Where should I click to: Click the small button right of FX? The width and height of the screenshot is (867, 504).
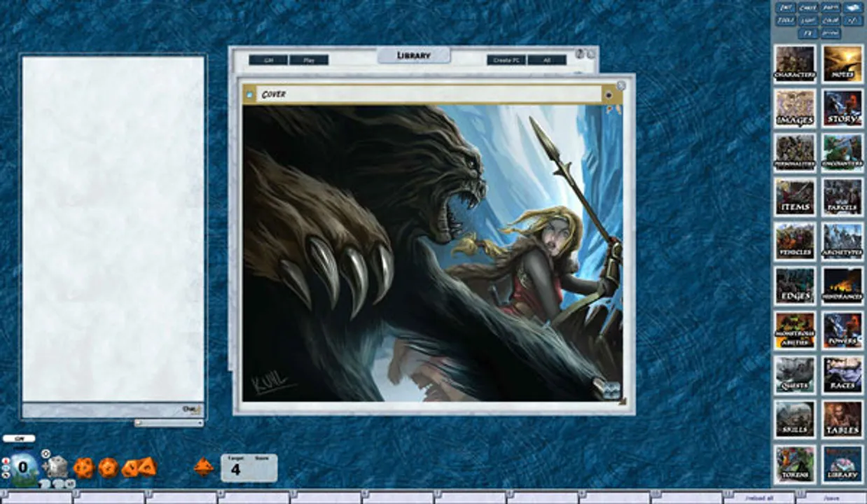[x=831, y=33]
